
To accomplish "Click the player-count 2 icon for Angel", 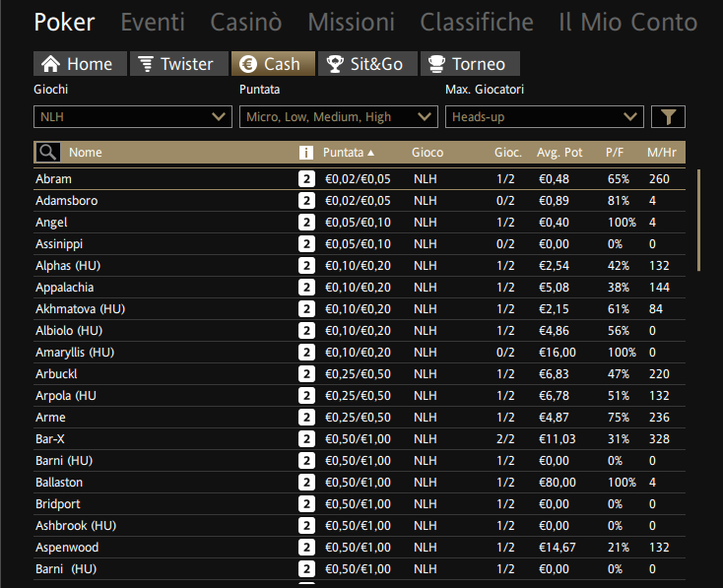I will [306, 223].
